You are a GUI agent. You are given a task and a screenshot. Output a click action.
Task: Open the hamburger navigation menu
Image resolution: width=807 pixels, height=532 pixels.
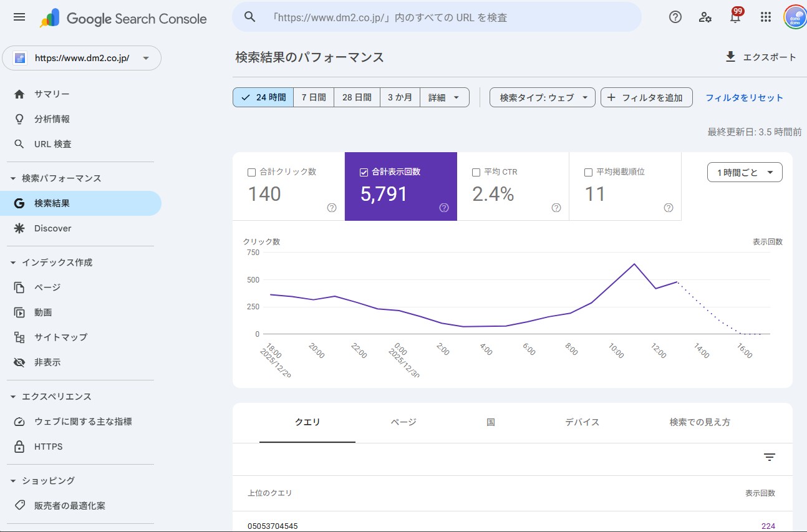click(19, 17)
